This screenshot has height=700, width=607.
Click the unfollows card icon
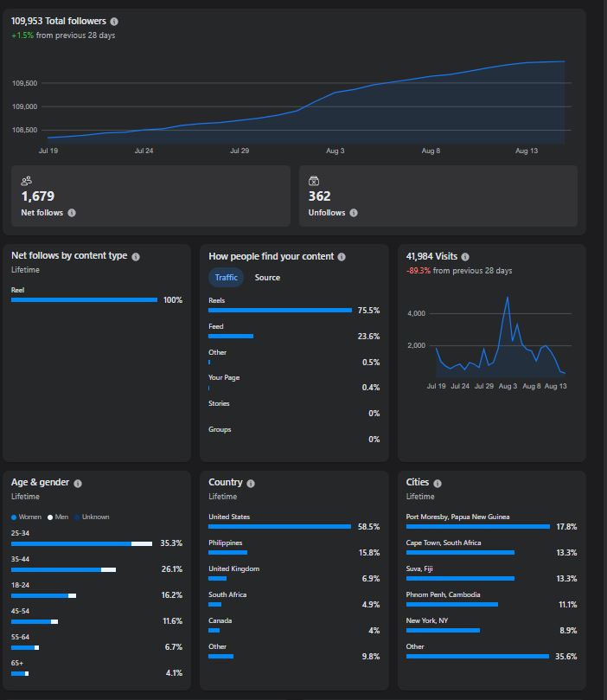(x=314, y=181)
